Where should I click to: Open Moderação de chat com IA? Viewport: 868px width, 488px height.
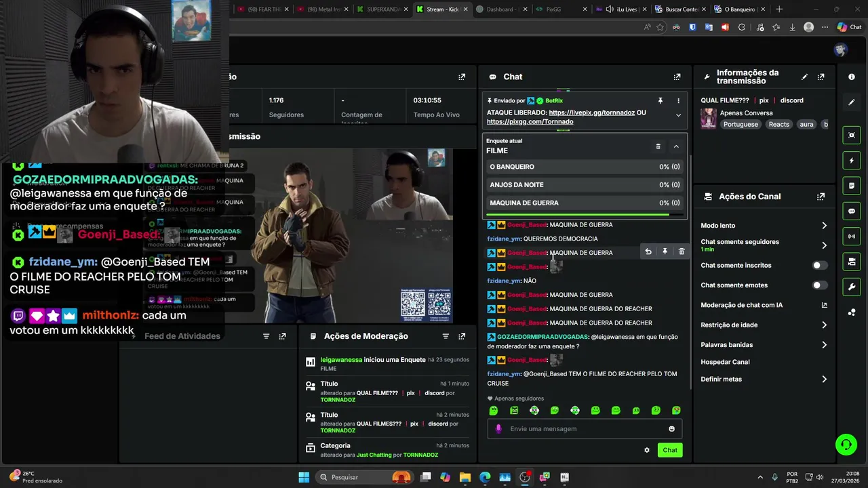coord(824,305)
